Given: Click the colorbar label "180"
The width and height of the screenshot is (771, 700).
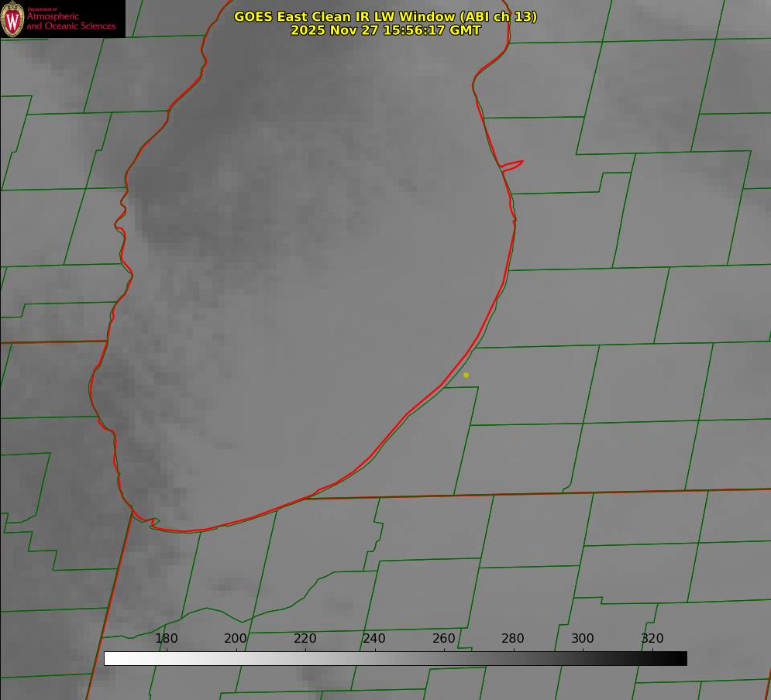Looking at the screenshot, I should (x=166, y=638).
